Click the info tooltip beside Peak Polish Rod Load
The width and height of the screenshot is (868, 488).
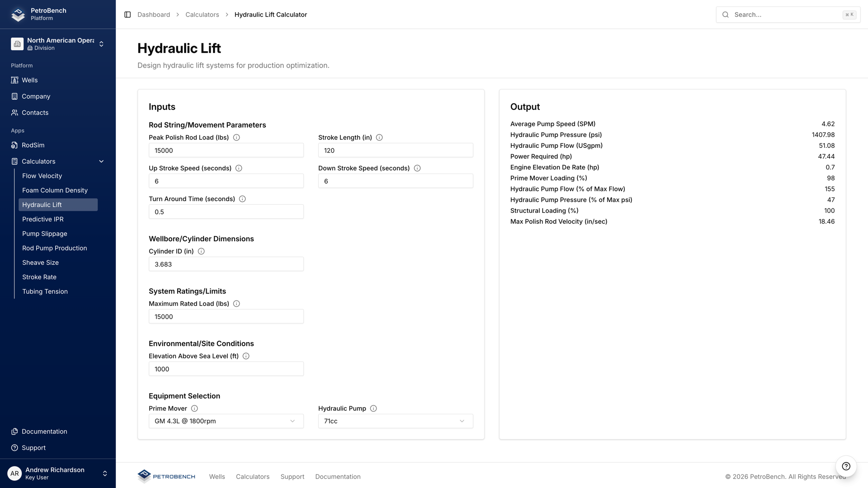(x=236, y=137)
